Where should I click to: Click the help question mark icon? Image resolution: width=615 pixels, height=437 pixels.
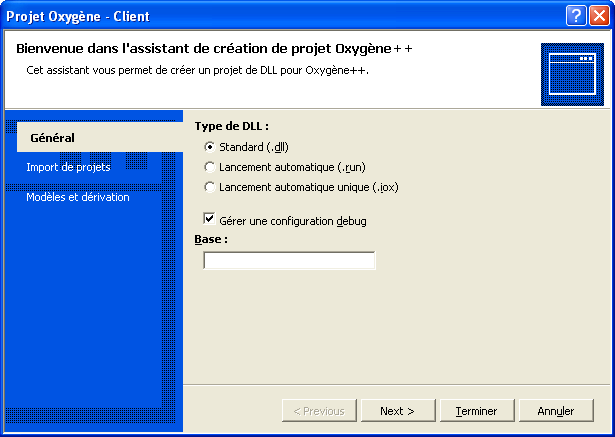coord(576,16)
